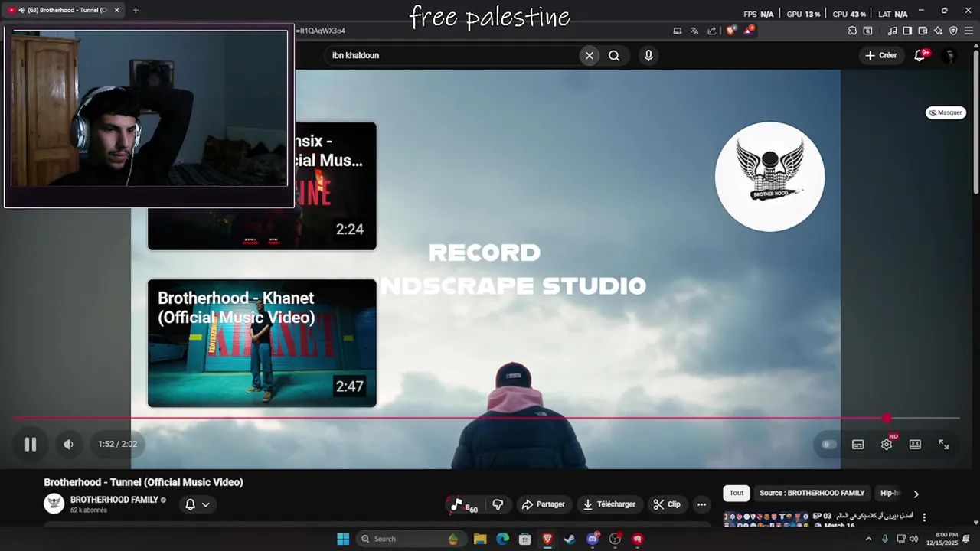The width and height of the screenshot is (980, 551).
Task: Pause the video playback
Action: pyautogui.click(x=31, y=444)
